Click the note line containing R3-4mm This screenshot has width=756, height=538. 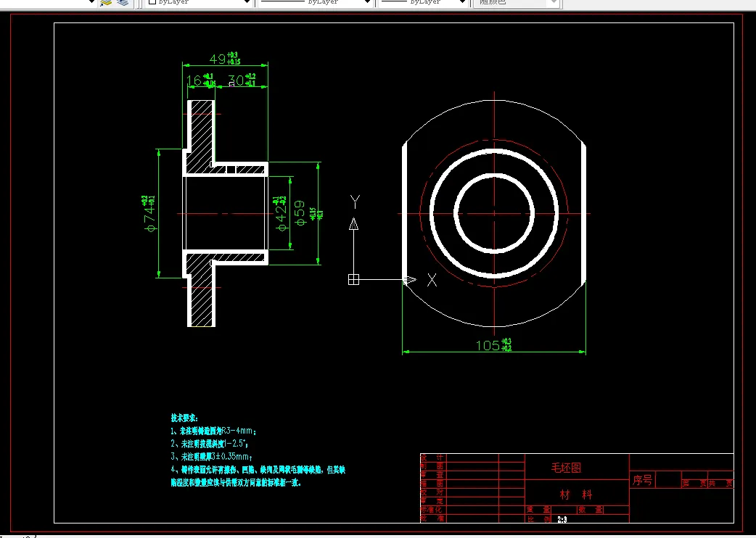coord(213,431)
